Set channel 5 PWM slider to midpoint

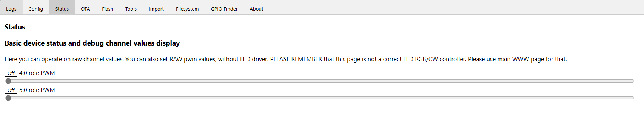click(x=320, y=98)
